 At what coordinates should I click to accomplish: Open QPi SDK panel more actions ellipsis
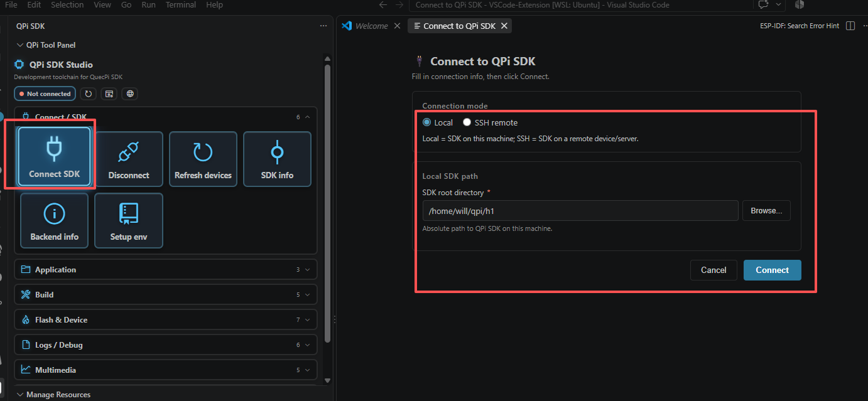click(x=323, y=26)
